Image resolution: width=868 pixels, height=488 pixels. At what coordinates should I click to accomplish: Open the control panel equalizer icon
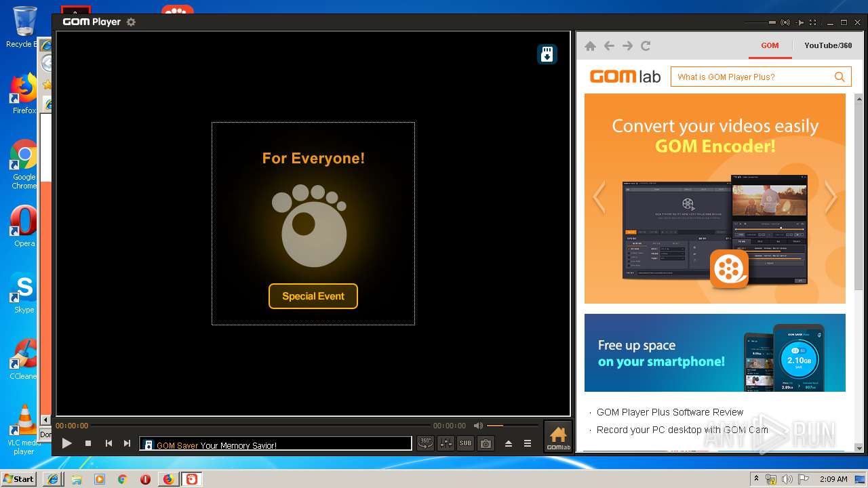point(446,443)
